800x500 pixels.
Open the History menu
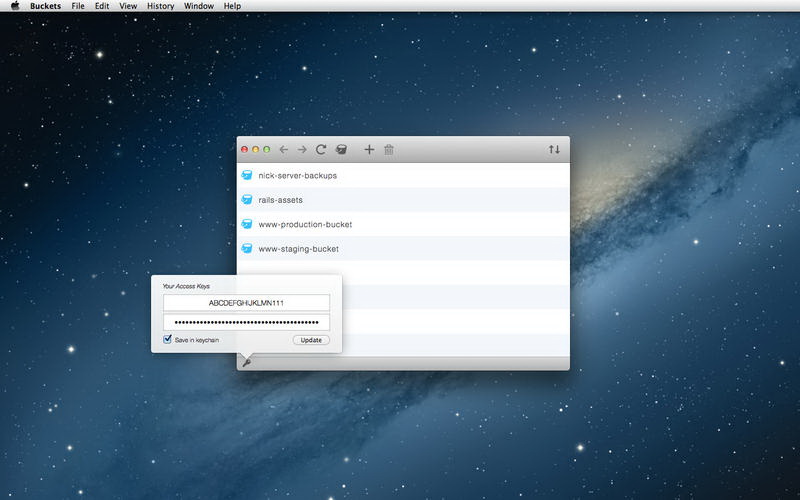pos(160,6)
